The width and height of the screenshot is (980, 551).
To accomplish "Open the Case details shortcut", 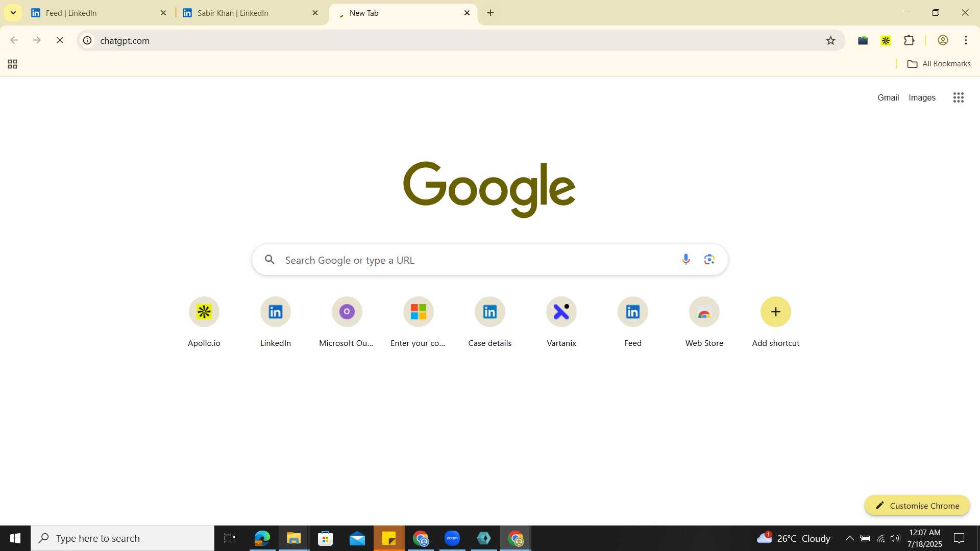I will click(489, 322).
